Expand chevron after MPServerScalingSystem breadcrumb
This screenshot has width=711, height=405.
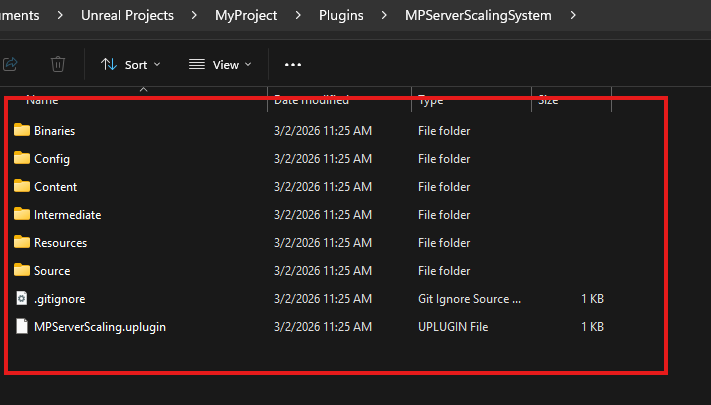click(573, 16)
